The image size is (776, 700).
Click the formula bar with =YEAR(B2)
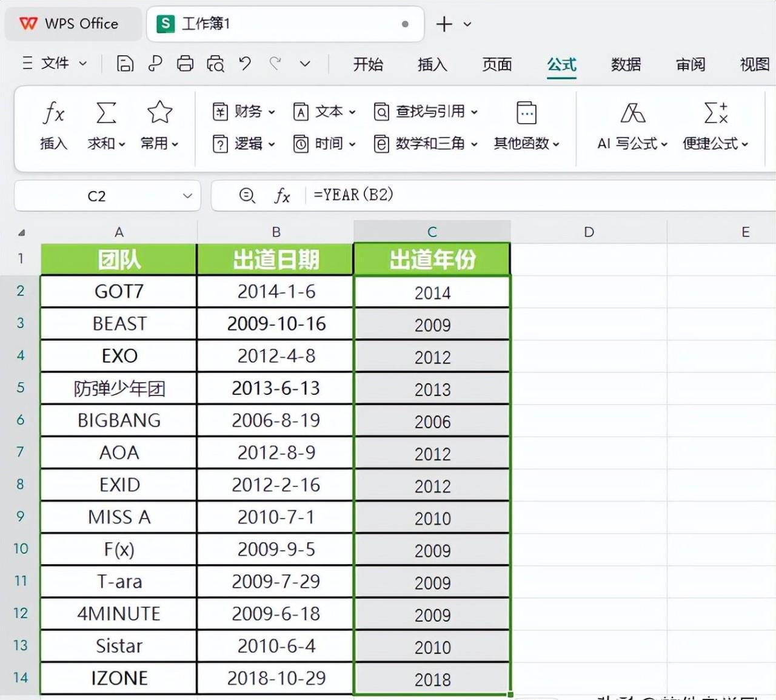540,195
